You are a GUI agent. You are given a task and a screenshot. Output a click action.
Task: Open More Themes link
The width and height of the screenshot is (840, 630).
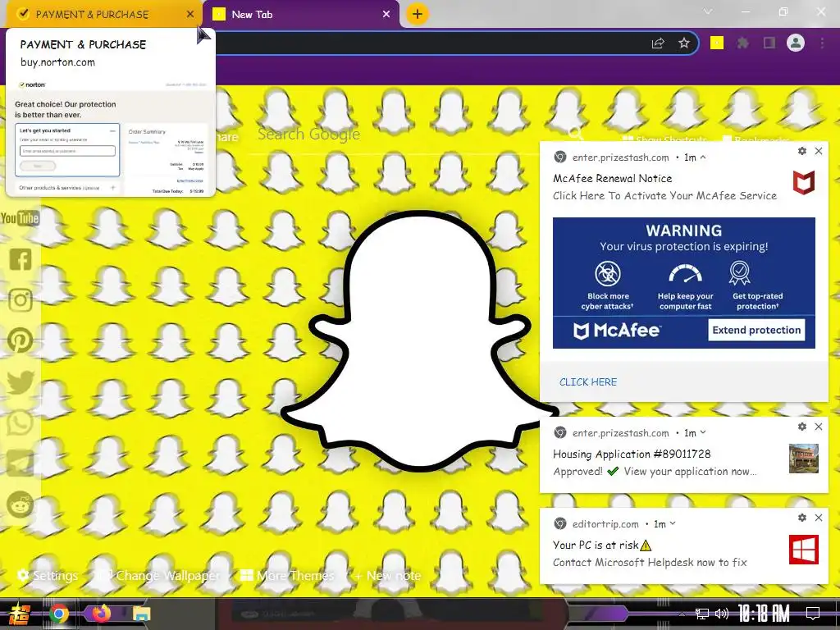pyautogui.click(x=287, y=575)
